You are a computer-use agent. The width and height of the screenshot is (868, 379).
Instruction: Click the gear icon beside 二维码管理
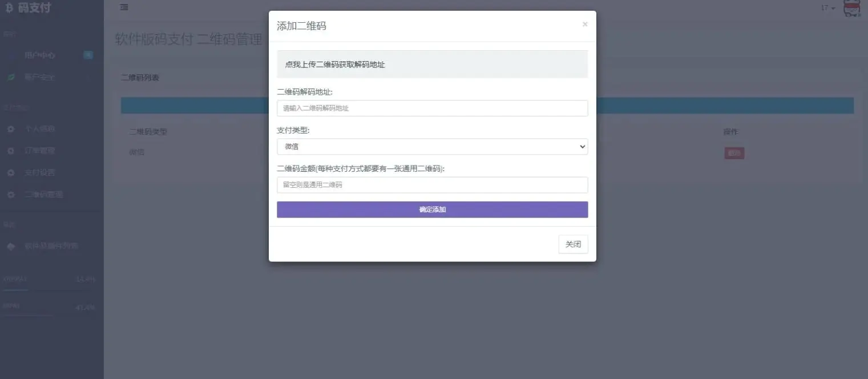[x=11, y=195]
